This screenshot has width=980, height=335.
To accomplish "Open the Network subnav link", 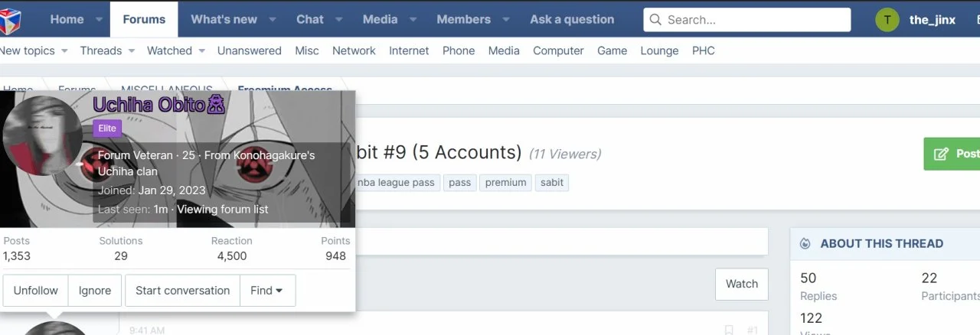I will 354,51.
